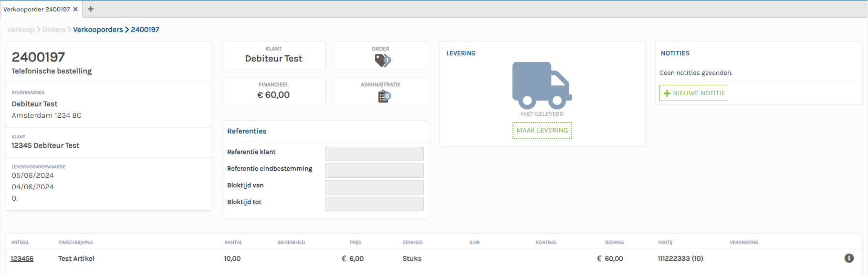The image size is (868, 276).
Task: Open the administratie clipboard icon
Action: click(x=384, y=96)
